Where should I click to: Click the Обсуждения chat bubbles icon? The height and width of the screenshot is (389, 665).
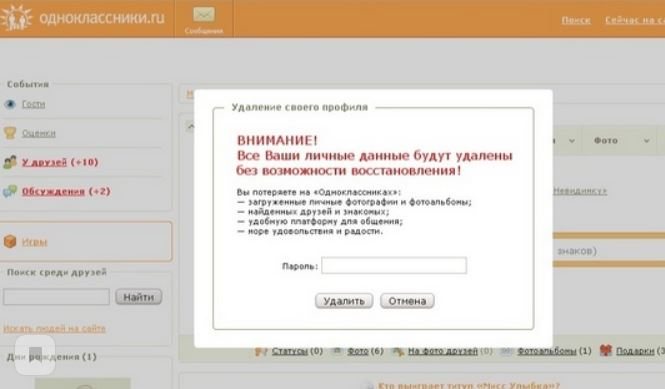(10, 191)
